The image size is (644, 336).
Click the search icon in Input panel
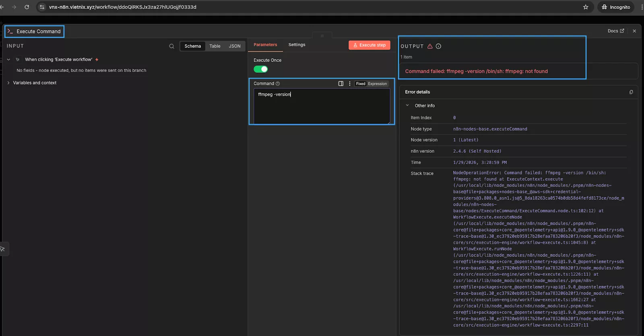click(x=171, y=46)
